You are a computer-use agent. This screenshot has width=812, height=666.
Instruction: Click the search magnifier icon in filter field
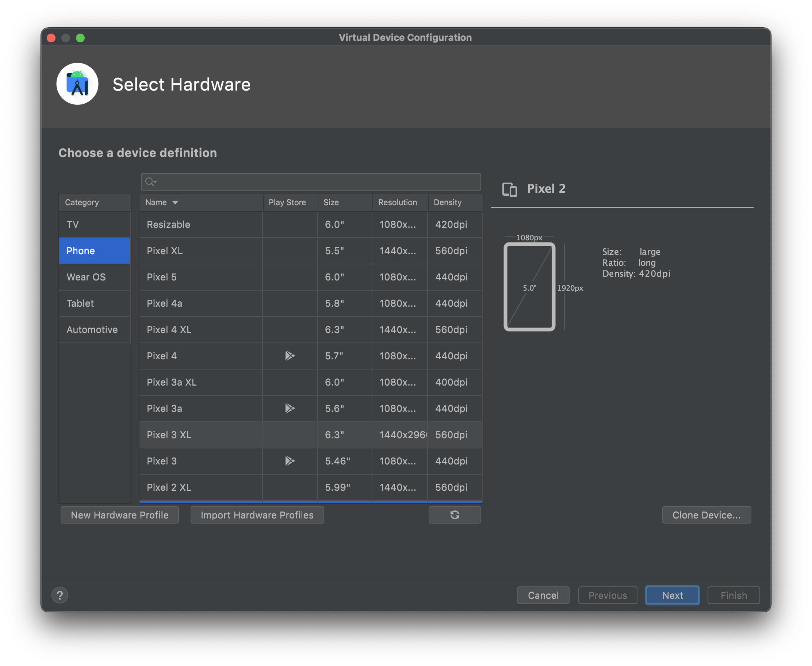(150, 182)
